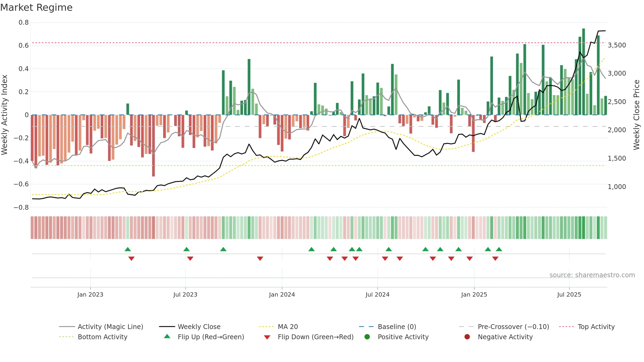The image size is (644, 362).
Task: Click the 1,000 price axis value
Action: pos(617,187)
